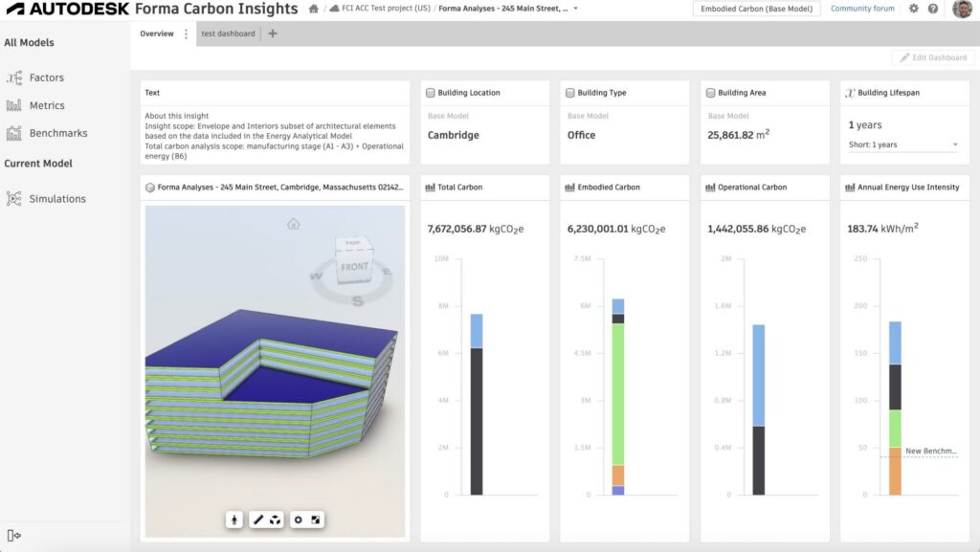Switch to the test dashboard tab
Image resolution: width=980 pixels, height=552 pixels.
click(x=228, y=33)
